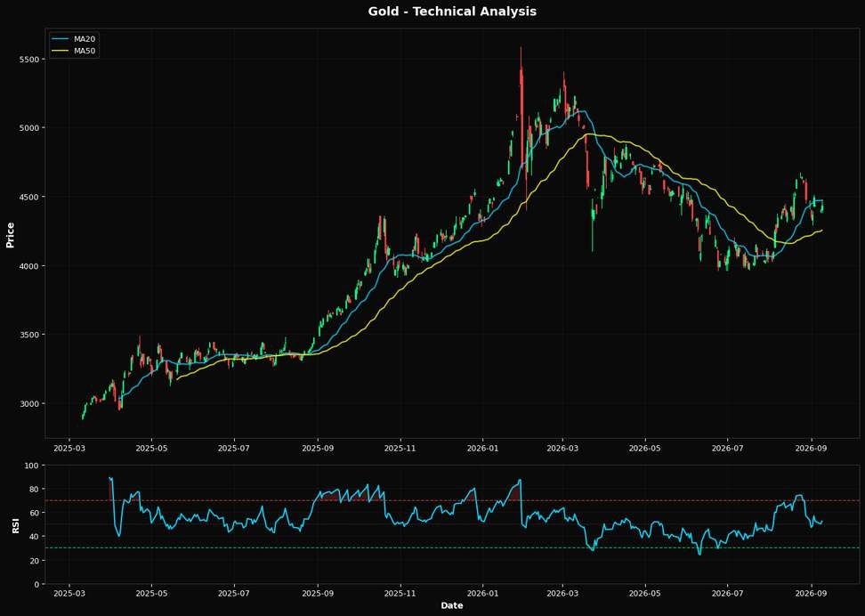Screen dimensions: 865x616
Task: Click 2025-03 date under the RSI chart
Action: point(69,595)
